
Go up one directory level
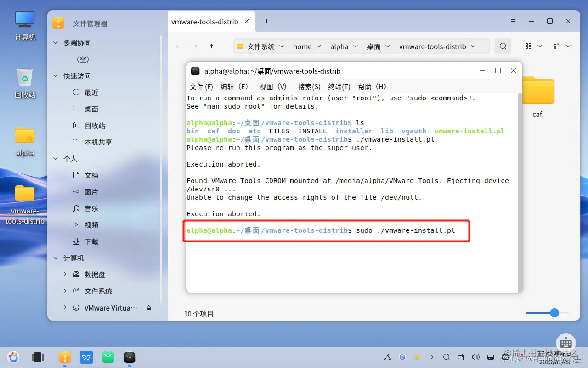(211, 46)
